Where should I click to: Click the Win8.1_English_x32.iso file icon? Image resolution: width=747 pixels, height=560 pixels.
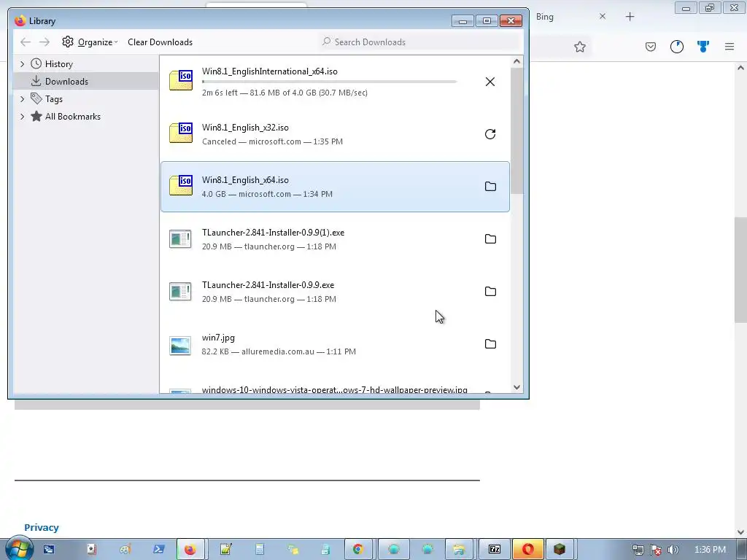[181, 133]
